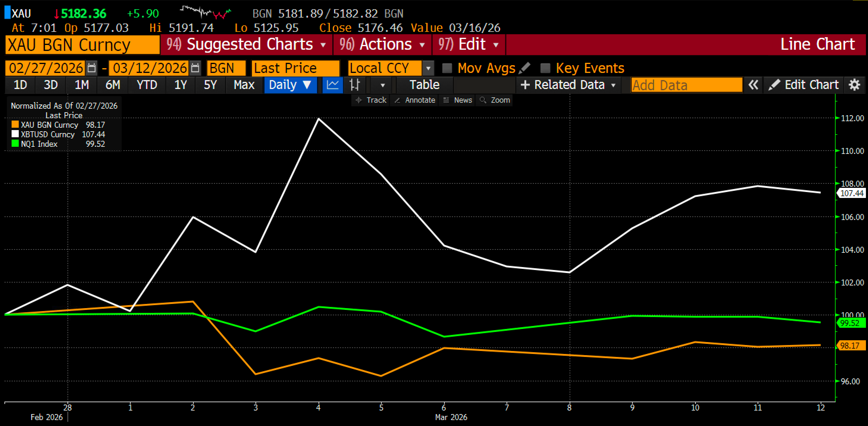Activate the Zoom magnifier tool
The height and width of the screenshot is (426, 868).
pyautogui.click(x=495, y=100)
